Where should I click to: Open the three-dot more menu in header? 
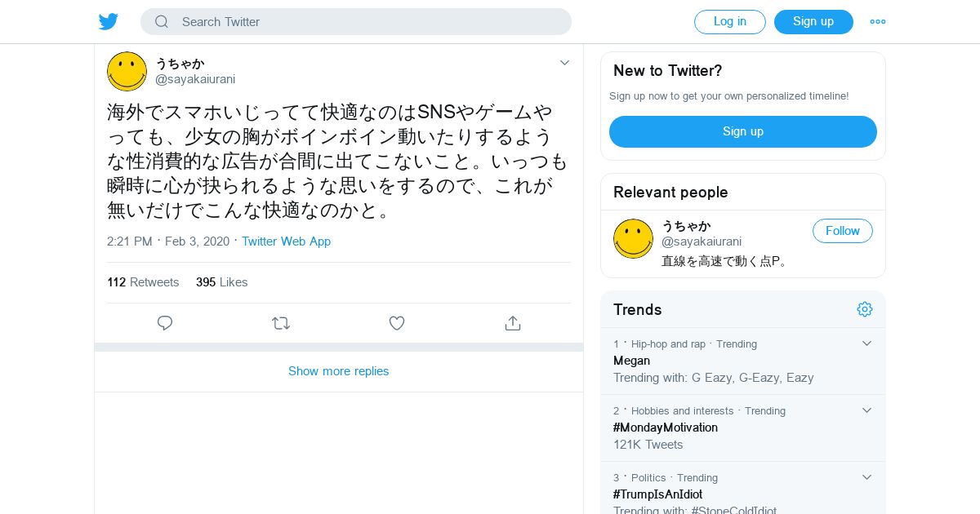tap(878, 22)
